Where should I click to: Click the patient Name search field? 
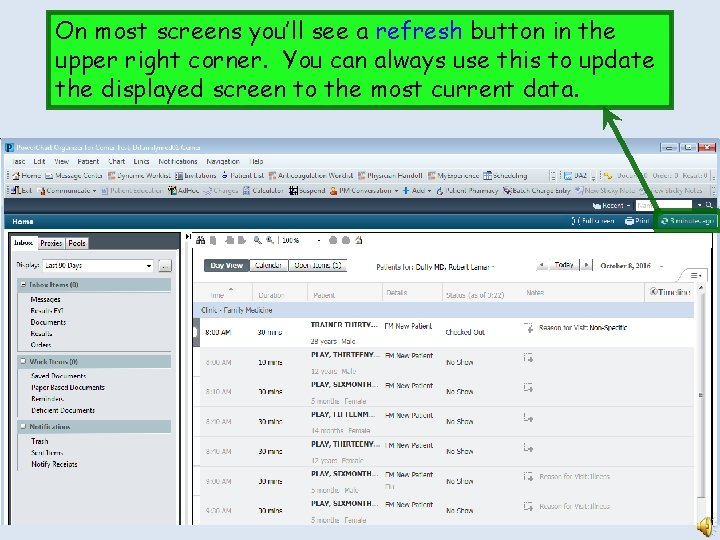click(664, 205)
